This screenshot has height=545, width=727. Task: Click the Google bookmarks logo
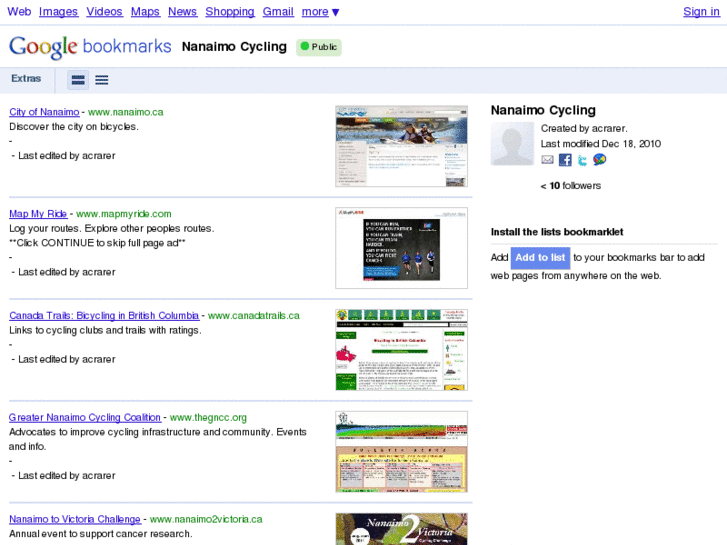(x=90, y=47)
